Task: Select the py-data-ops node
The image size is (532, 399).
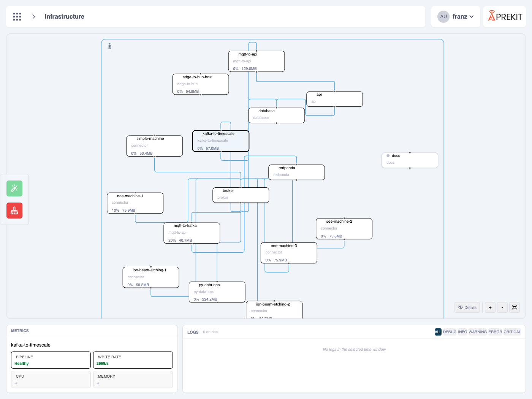Action: pyautogui.click(x=217, y=292)
